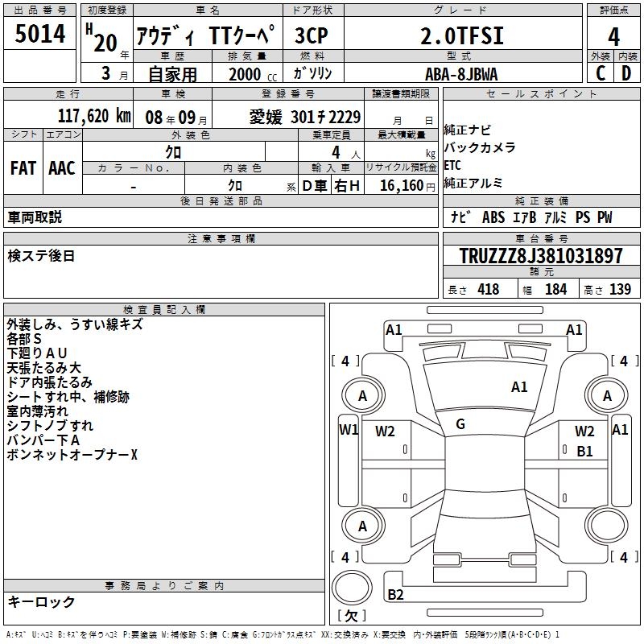This screenshot has width=644, height=644.
Task: Click the B1 mark on right door
Action: point(584,452)
